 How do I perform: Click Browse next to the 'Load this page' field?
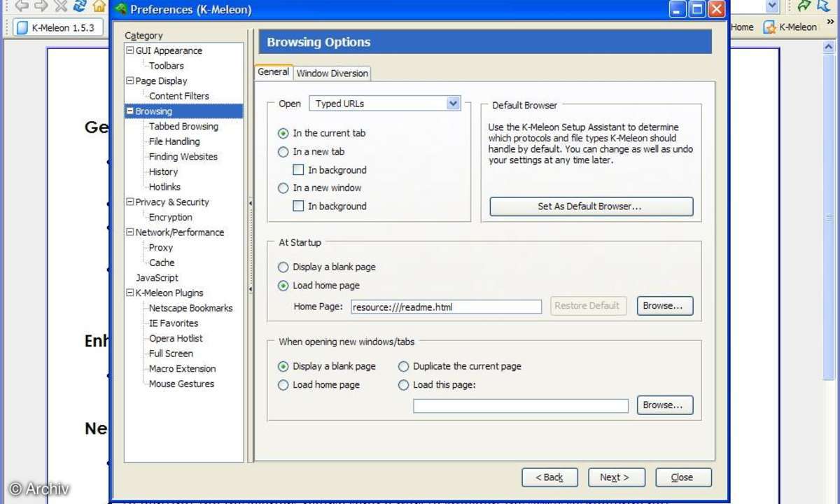click(x=665, y=405)
